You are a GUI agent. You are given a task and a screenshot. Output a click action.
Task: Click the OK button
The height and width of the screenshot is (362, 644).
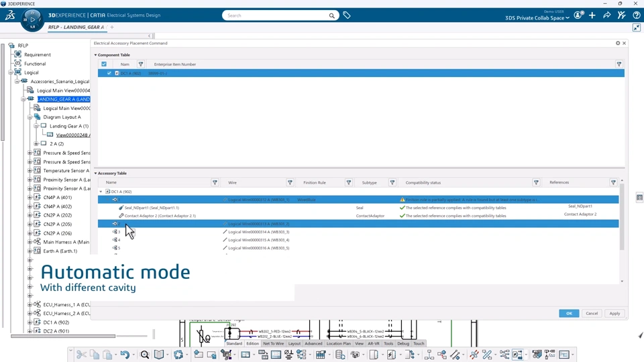pyautogui.click(x=569, y=313)
